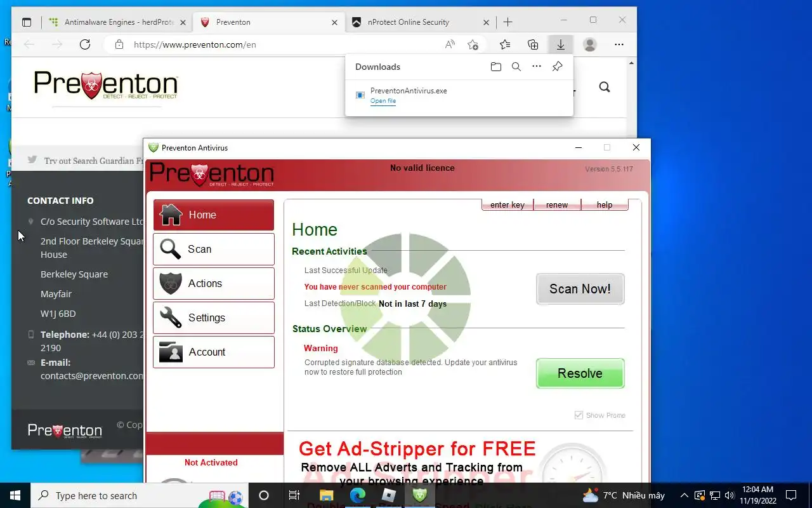Image resolution: width=812 pixels, height=508 pixels.
Task: Refresh the Preventon web page
Action: pos(85,44)
